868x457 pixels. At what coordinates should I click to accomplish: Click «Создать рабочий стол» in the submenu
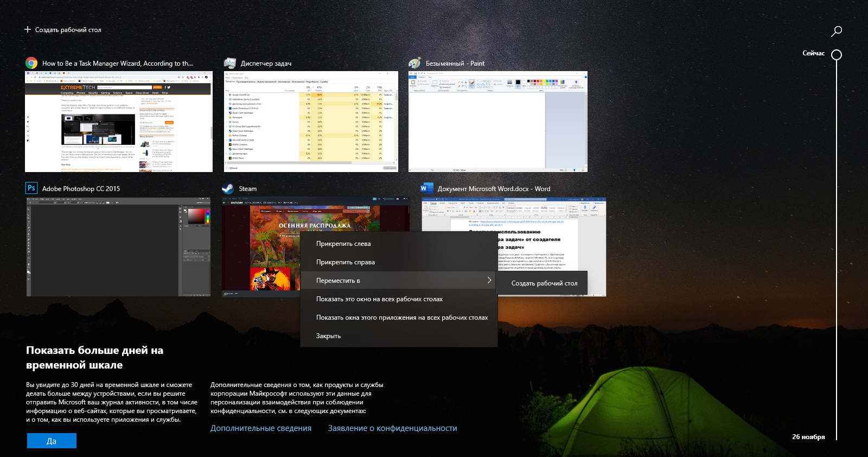(544, 283)
